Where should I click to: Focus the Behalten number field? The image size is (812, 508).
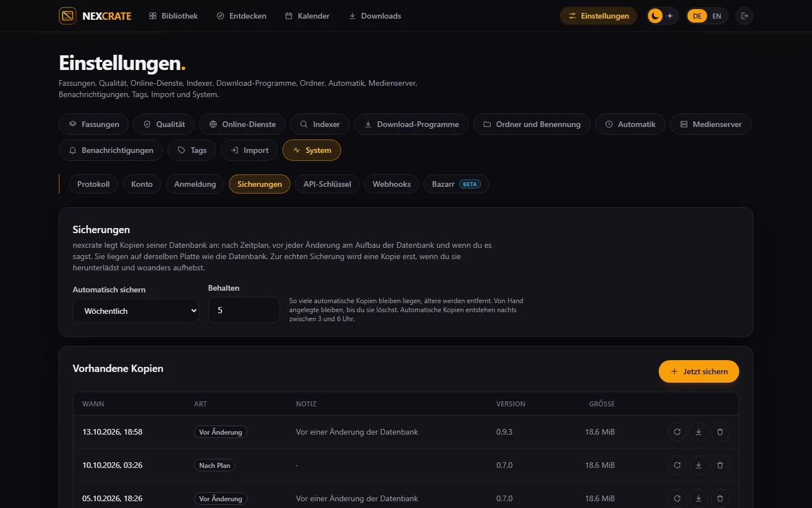pyautogui.click(x=244, y=310)
